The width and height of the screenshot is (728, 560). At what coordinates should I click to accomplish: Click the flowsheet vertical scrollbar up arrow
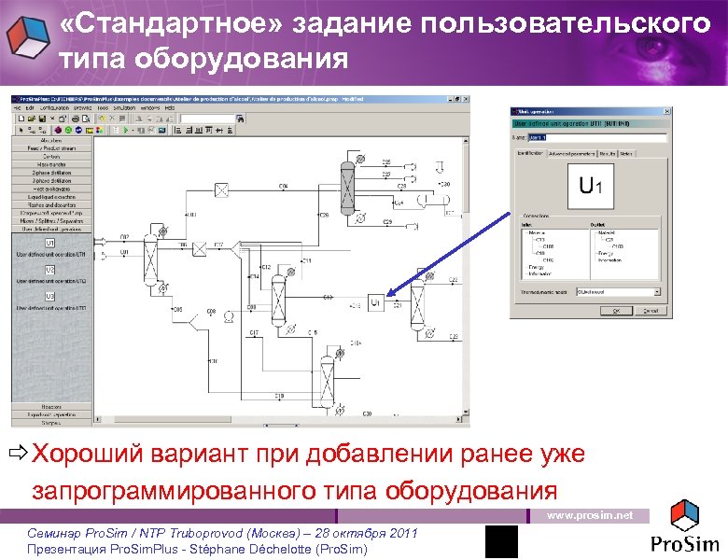coord(466,140)
